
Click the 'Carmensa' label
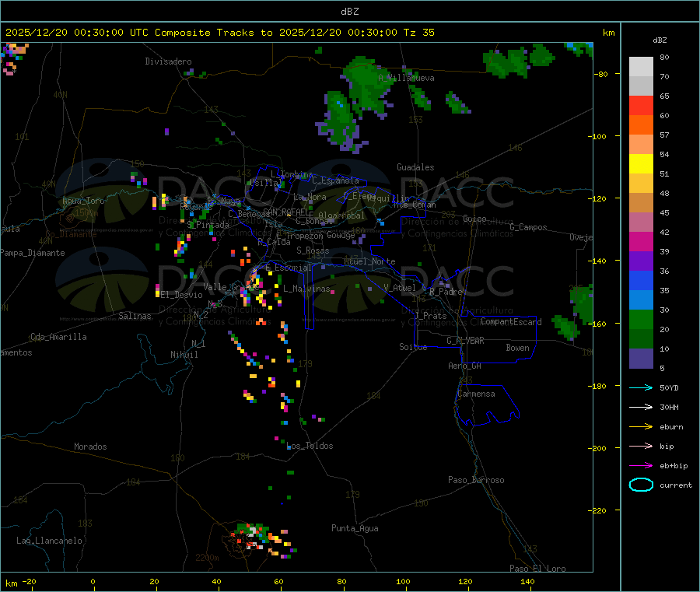[476, 394]
